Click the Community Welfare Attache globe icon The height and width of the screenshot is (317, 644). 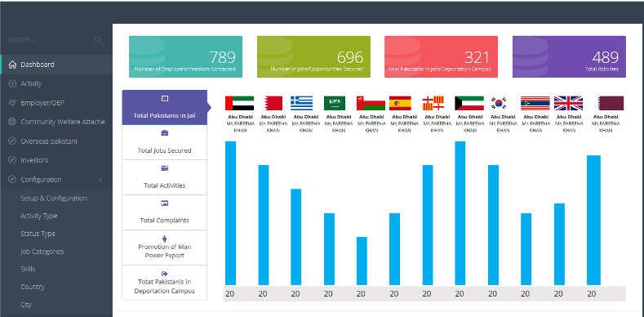click(x=12, y=122)
